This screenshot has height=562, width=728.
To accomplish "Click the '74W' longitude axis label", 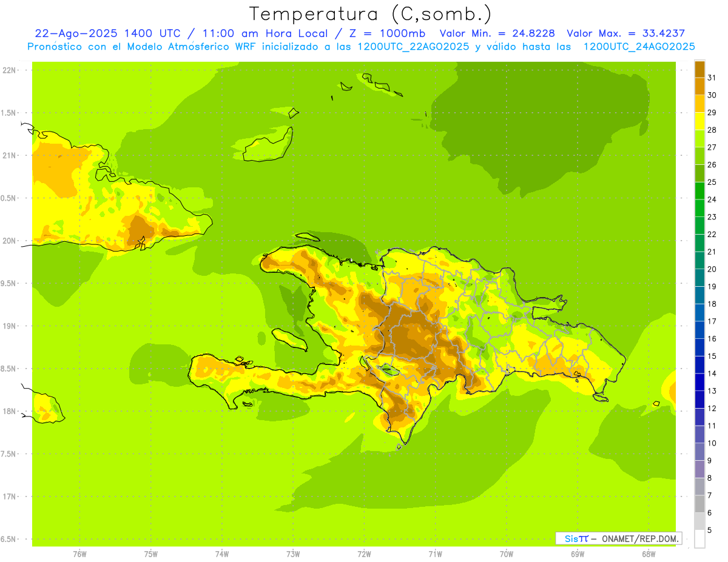I will coord(222,554).
